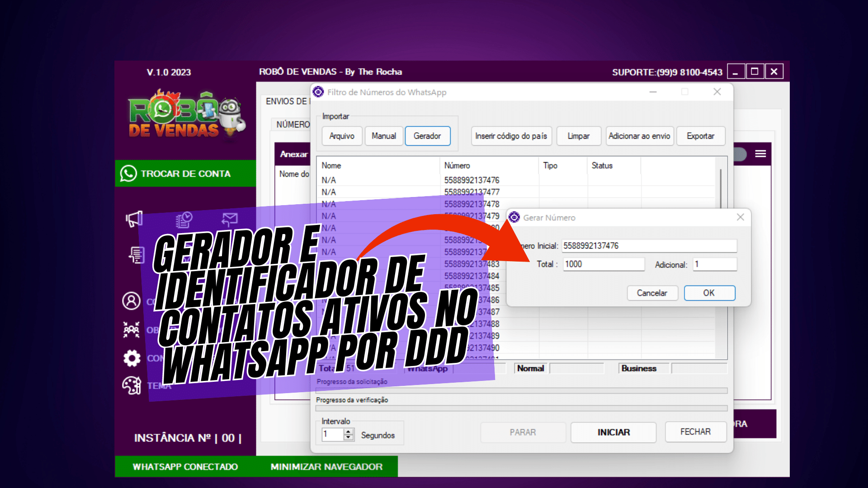Screen dimensions: 868x488
Task: Focus the Total input field
Action: click(x=604, y=264)
